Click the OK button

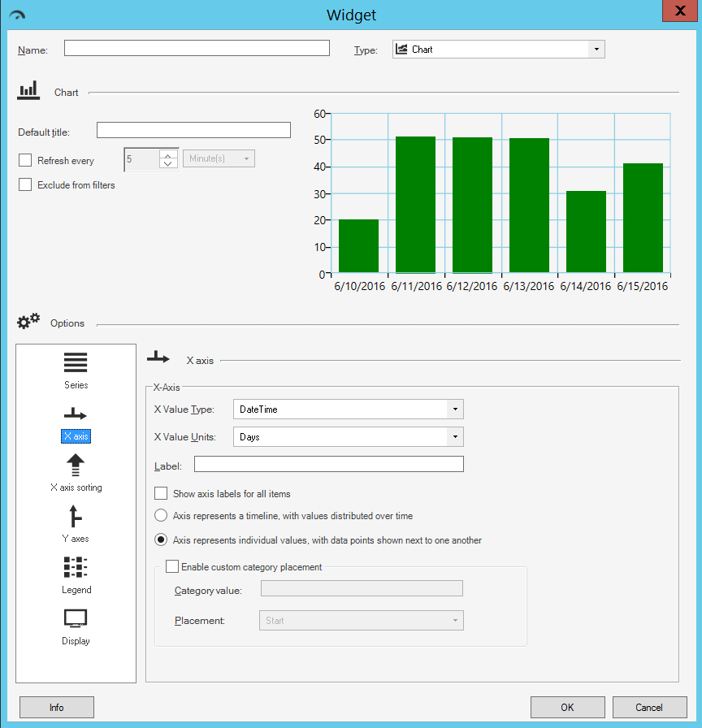point(567,707)
